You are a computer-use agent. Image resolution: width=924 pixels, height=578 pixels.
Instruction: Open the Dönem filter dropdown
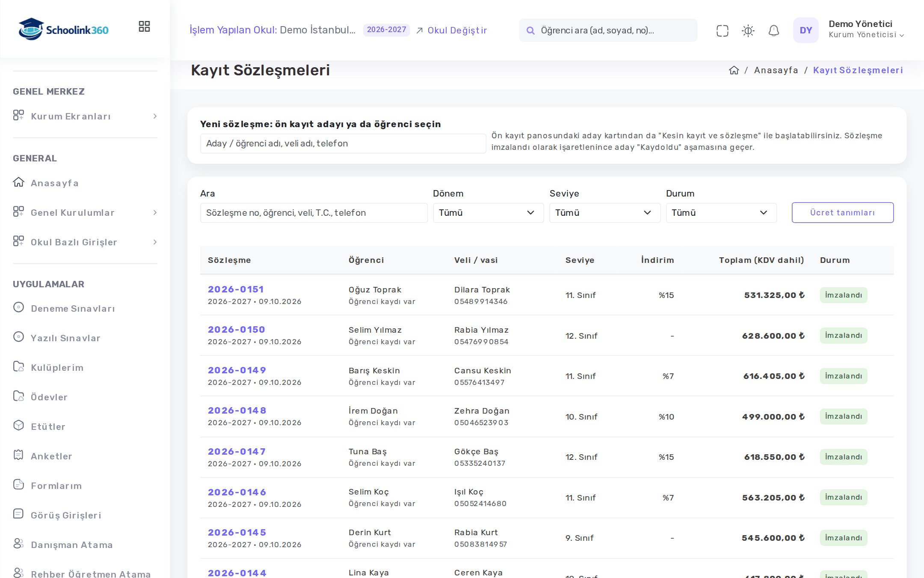pyautogui.click(x=488, y=213)
